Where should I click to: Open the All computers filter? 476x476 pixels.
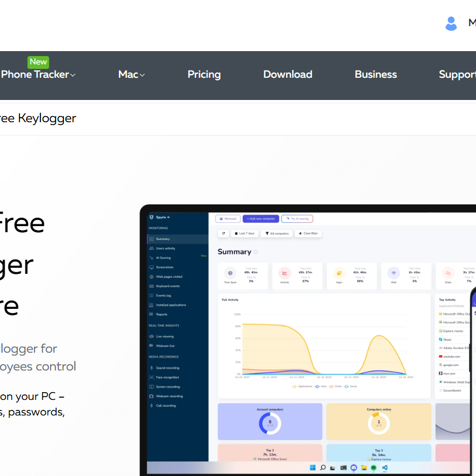(x=277, y=233)
